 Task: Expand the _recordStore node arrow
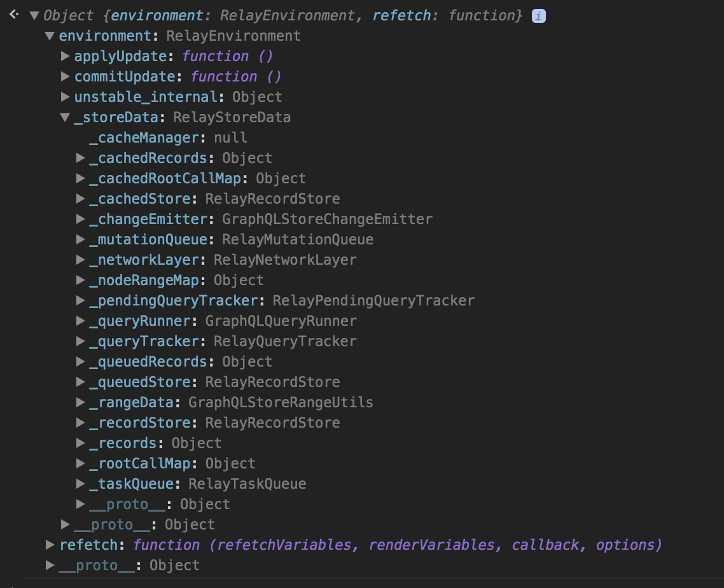(80, 422)
